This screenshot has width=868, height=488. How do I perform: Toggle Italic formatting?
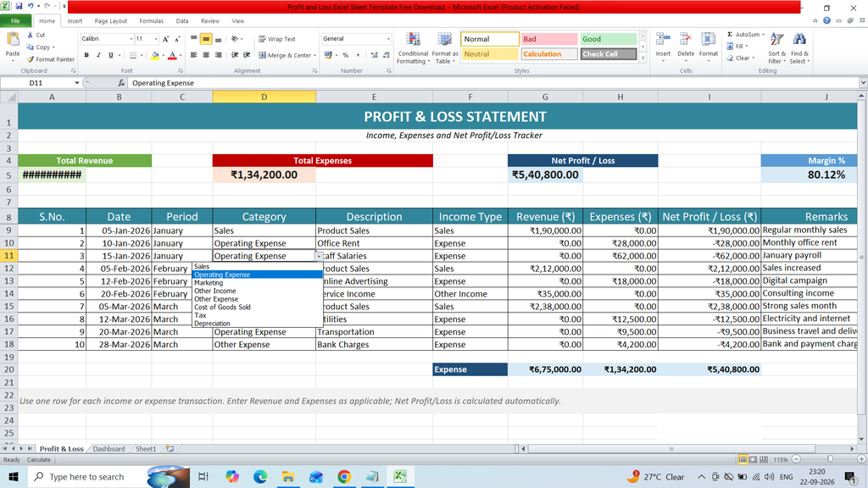98,55
